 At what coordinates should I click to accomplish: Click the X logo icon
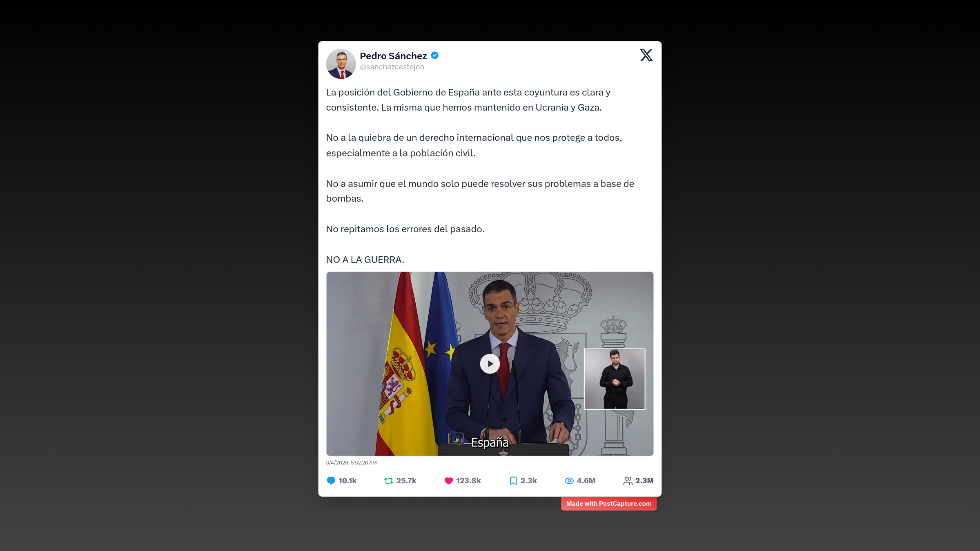pos(646,55)
